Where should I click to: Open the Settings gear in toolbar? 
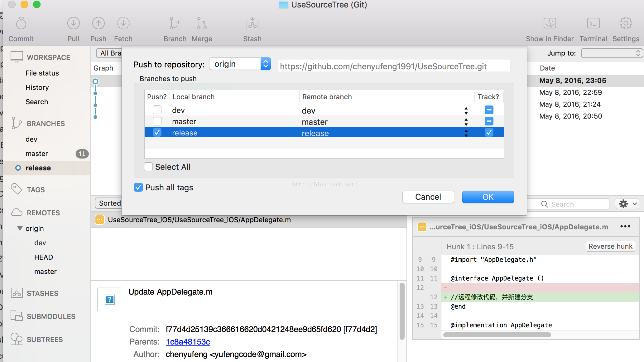point(626,24)
